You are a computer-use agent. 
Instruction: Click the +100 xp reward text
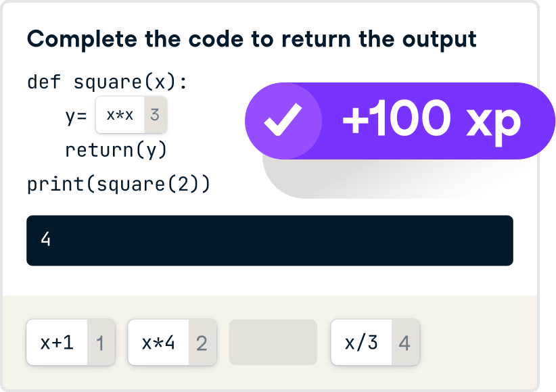pos(432,120)
